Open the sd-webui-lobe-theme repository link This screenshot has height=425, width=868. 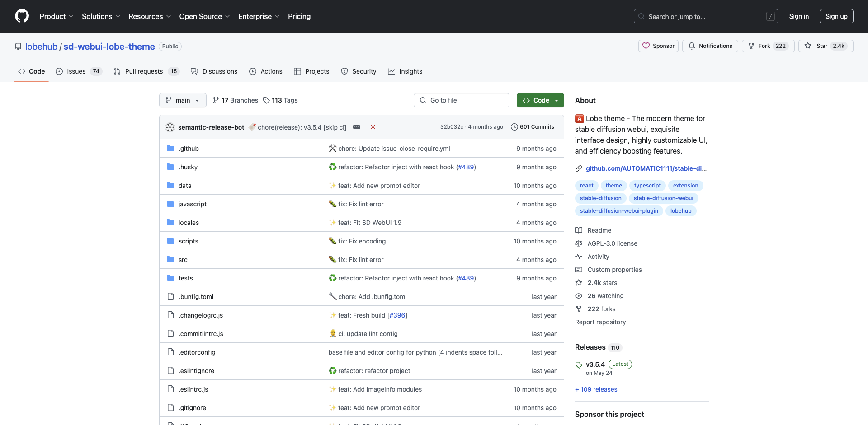(109, 47)
